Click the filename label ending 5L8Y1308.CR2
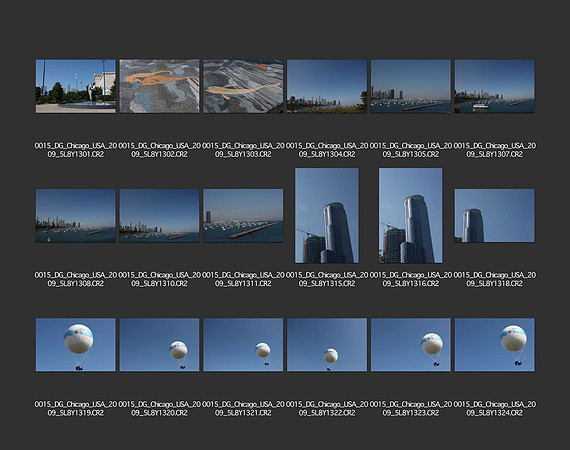The width and height of the screenshot is (570, 450). pyautogui.click(x=76, y=279)
